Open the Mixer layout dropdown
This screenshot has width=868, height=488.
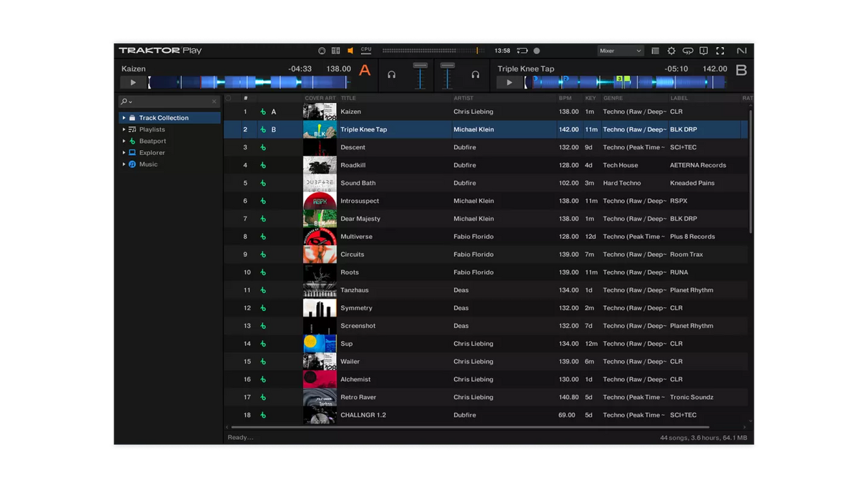click(x=620, y=50)
